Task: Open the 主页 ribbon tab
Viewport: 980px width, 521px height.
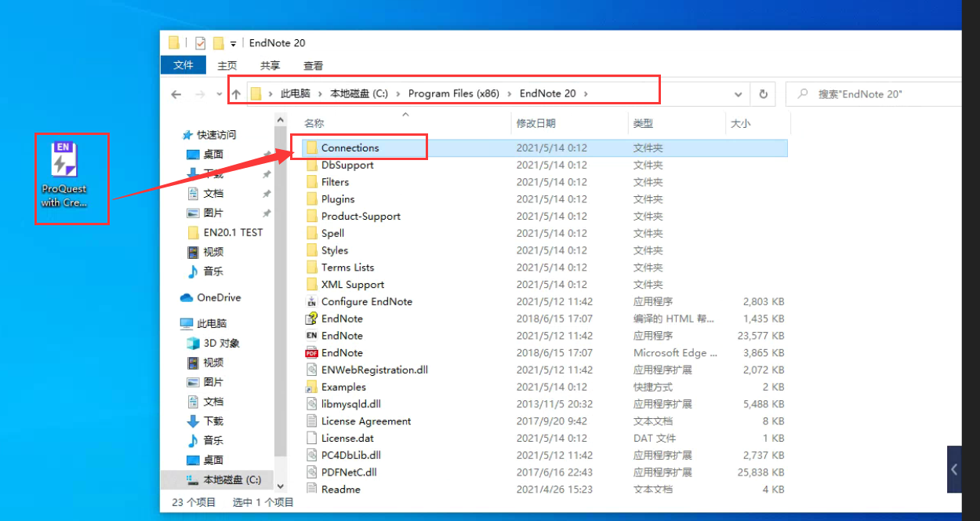Action: 227,66
